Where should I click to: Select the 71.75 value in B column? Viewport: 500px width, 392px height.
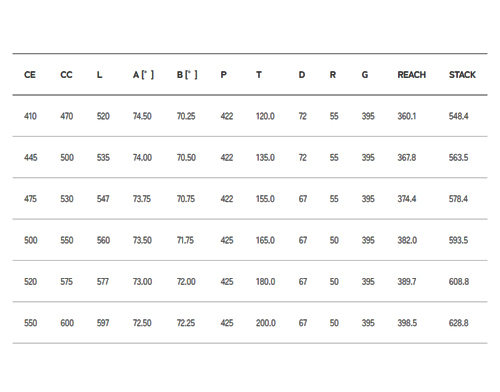point(185,240)
